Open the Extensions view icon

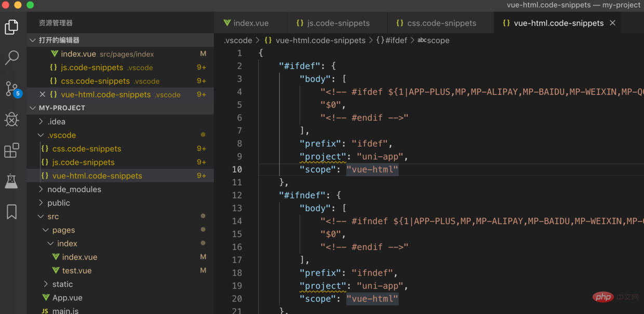pyautogui.click(x=11, y=151)
